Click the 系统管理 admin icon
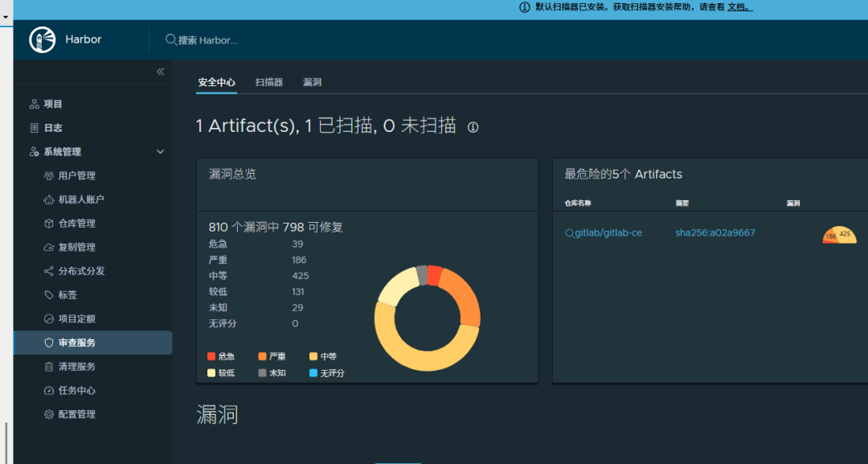 (x=35, y=152)
